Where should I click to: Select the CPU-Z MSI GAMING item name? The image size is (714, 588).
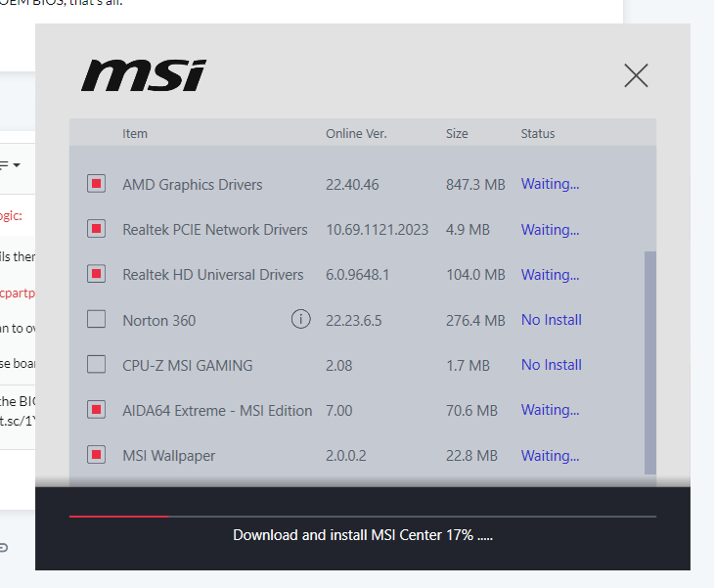pyautogui.click(x=188, y=365)
